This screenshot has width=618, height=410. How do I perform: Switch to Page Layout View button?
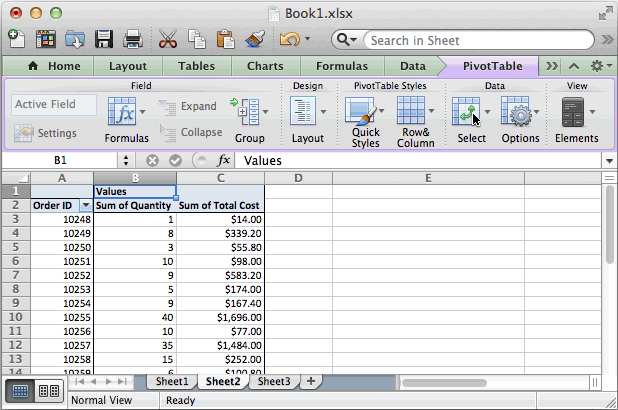coord(49,391)
